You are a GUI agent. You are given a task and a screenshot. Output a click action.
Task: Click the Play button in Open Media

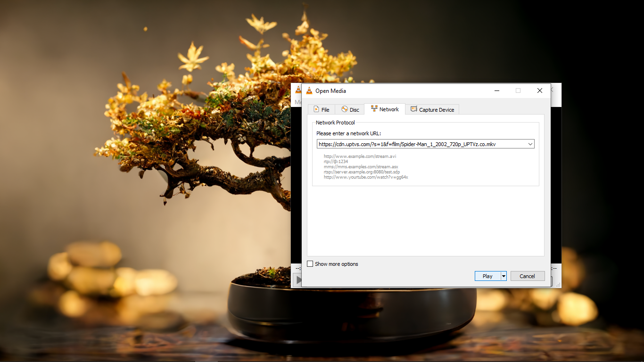[x=487, y=276]
